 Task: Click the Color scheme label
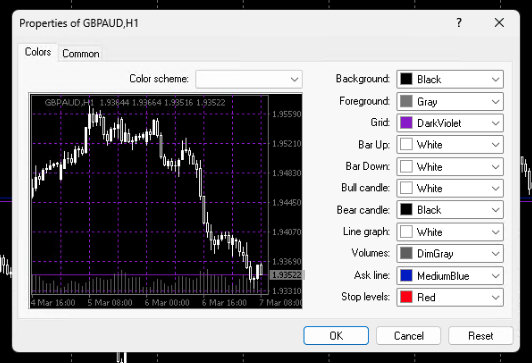[x=158, y=79]
